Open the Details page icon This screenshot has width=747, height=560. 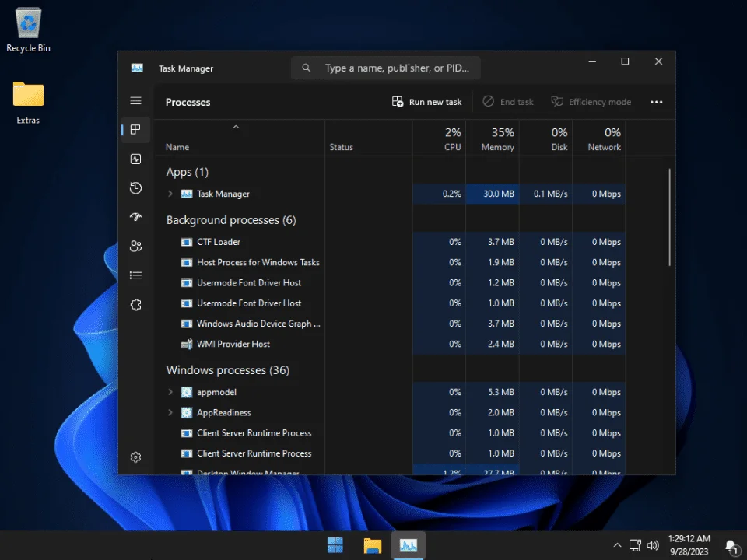click(135, 275)
